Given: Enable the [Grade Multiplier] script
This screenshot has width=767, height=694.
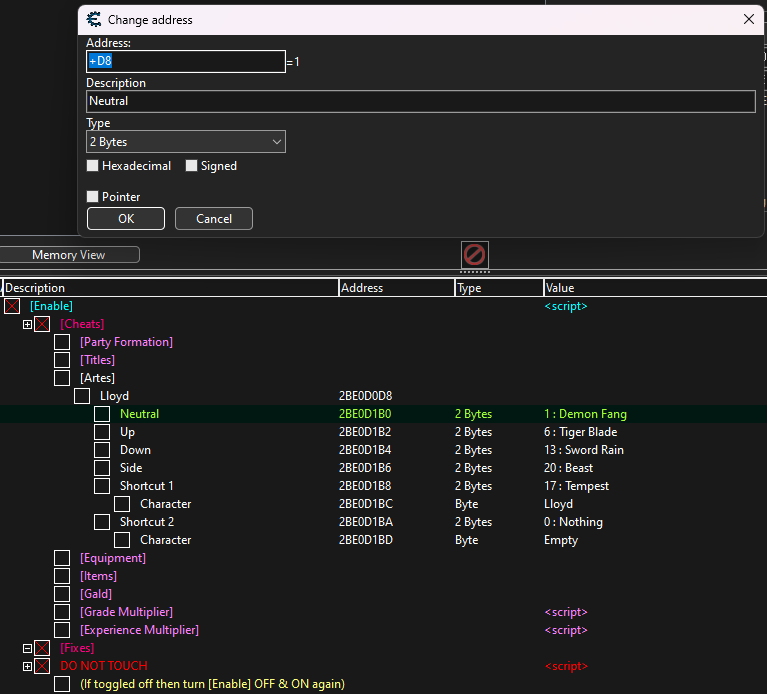Looking at the screenshot, I should [62, 612].
